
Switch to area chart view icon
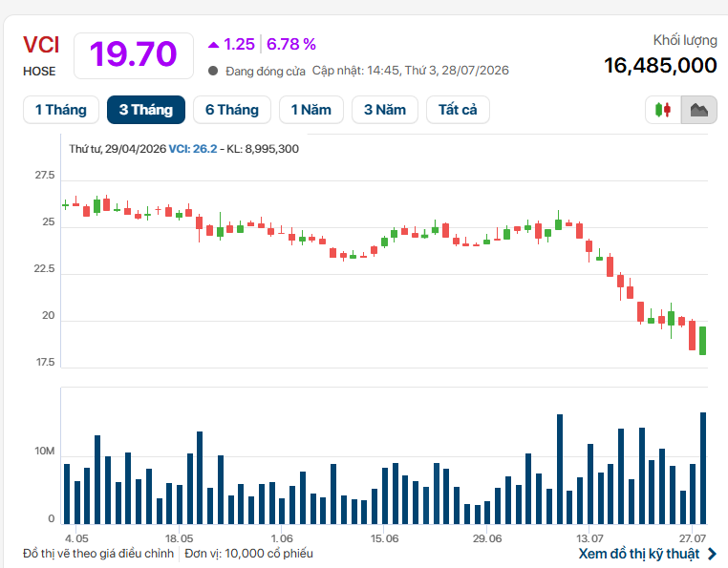698,110
